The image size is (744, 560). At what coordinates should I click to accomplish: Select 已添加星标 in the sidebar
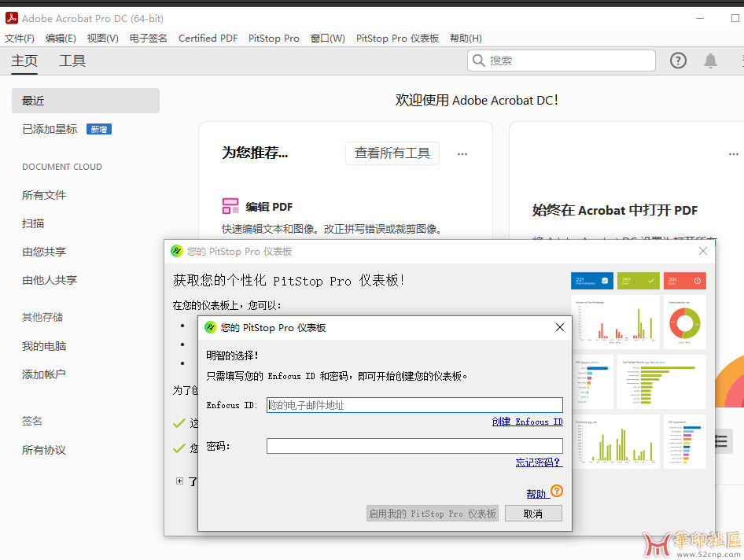(50, 129)
